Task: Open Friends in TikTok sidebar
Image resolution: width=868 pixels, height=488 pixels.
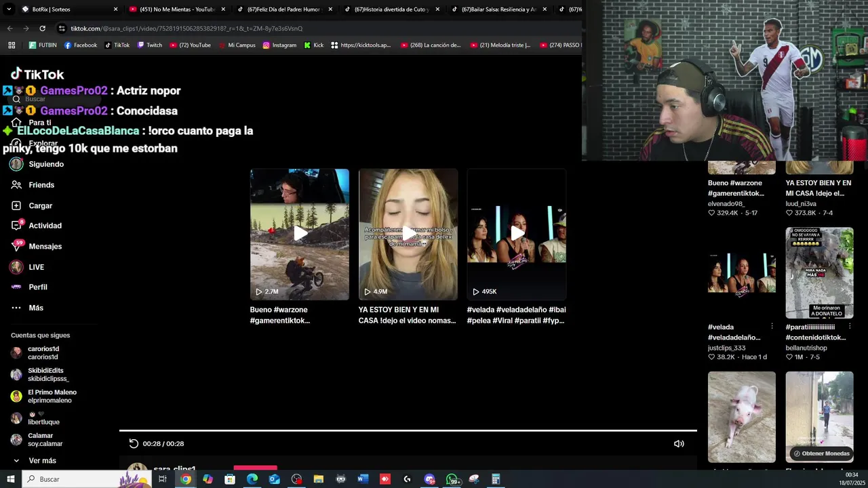Action: coord(33,185)
